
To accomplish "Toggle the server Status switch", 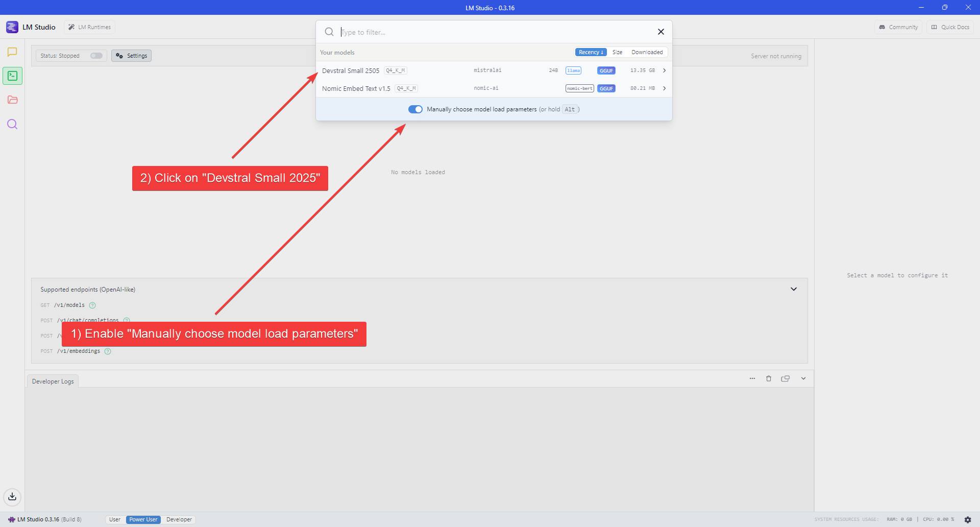I will tap(96, 56).
